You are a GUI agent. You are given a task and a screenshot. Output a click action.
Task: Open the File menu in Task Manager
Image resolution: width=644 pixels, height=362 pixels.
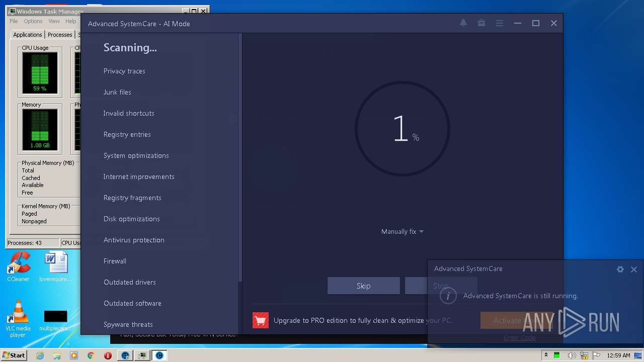tap(14, 21)
